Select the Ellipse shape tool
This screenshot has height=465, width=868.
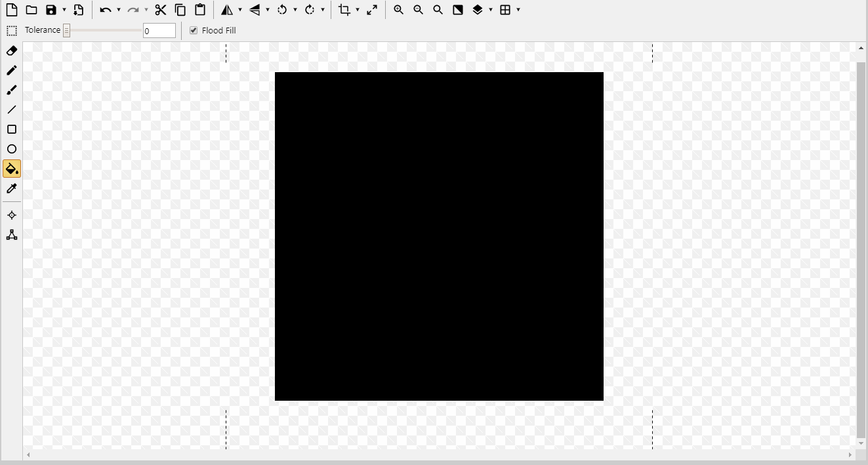pyautogui.click(x=12, y=149)
